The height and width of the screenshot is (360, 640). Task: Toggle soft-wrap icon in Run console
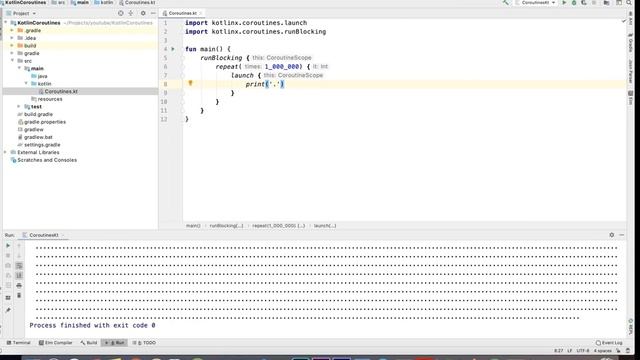point(19,266)
